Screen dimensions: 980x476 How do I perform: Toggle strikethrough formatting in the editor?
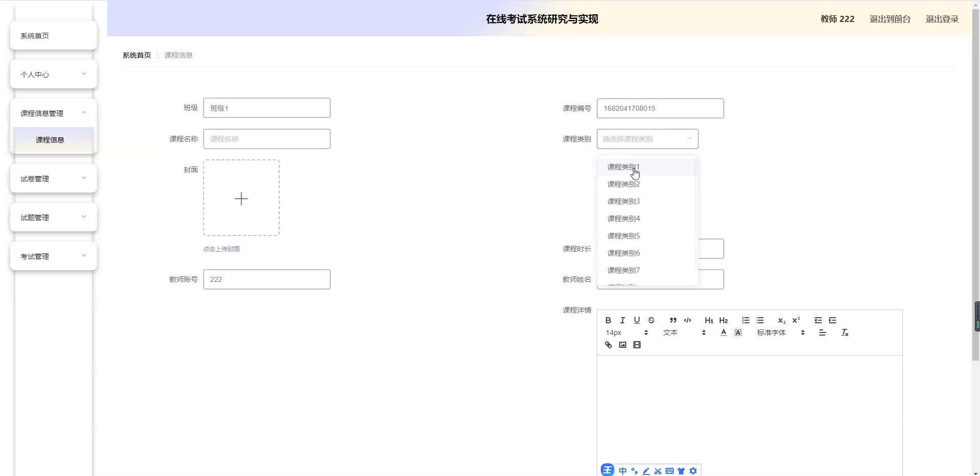[x=651, y=320]
